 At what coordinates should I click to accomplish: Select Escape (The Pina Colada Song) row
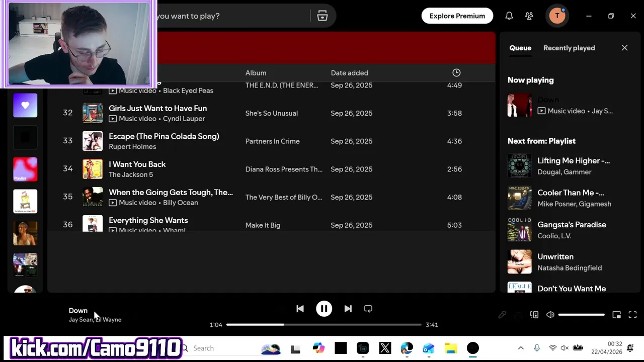coord(272,141)
